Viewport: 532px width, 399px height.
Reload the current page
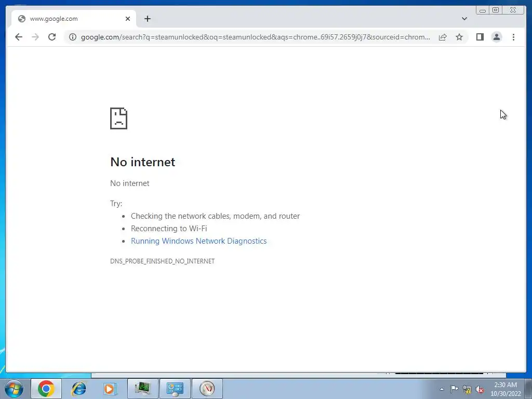pyautogui.click(x=52, y=37)
